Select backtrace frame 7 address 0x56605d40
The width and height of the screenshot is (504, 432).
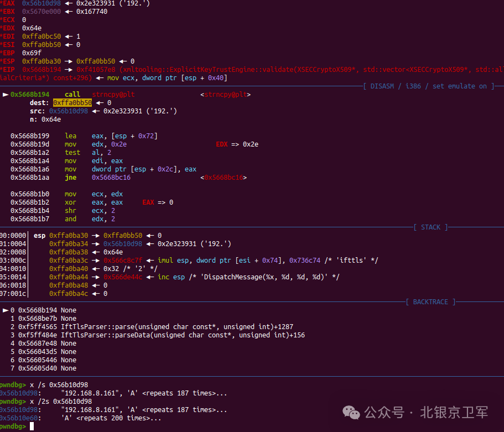click(38, 368)
